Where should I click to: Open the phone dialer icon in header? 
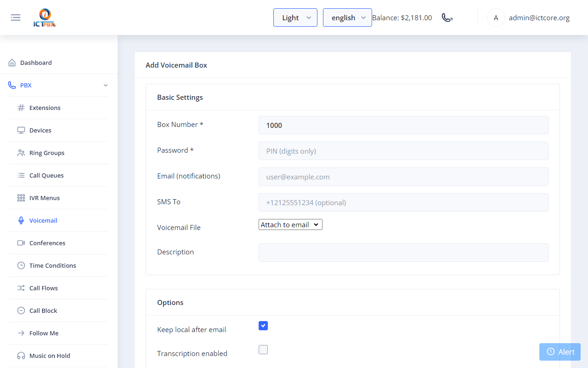click(x=447, y=17)
